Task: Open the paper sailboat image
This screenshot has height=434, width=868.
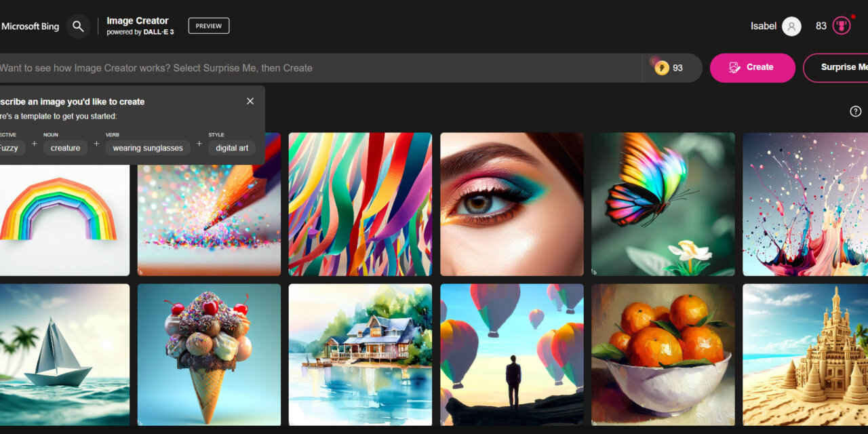Action: click(x=64, y=355)
